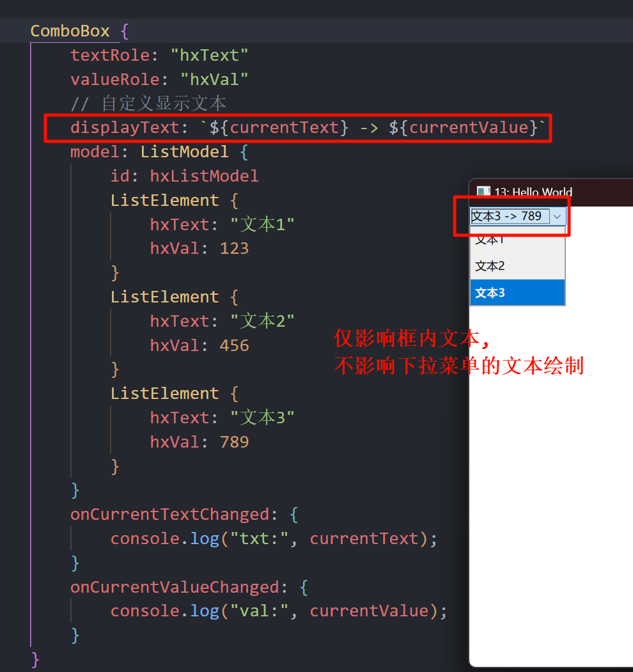Click the 'onCurrentValueChanged: {' line
The height and width of the screenshot is (672, 633).
[x=189, y=587]
